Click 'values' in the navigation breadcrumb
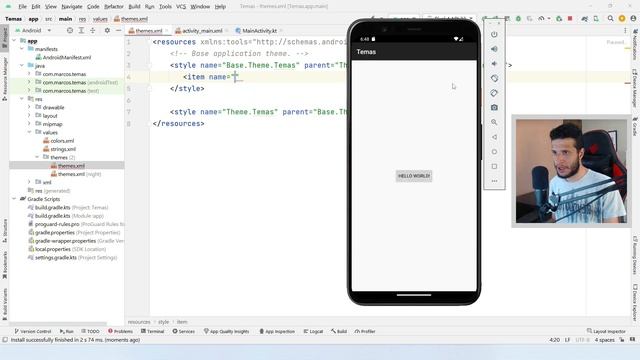The width and height of the screenshot is (640, 360). (x=100, y=19)
